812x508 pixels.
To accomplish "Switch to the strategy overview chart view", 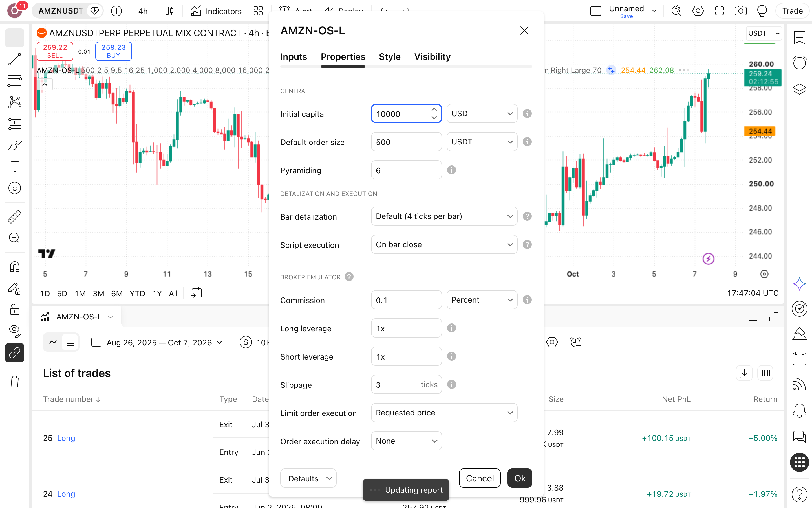I will 53,342.
